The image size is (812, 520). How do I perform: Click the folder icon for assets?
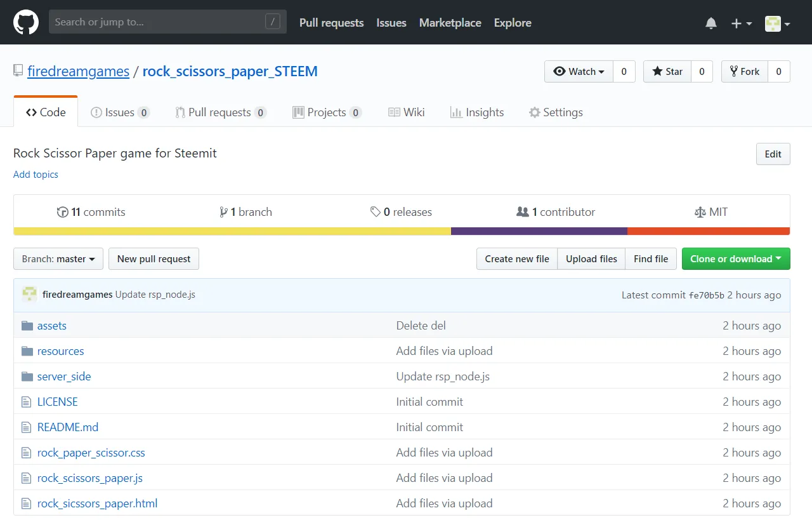pyautogui.click(x=27, y=326)
